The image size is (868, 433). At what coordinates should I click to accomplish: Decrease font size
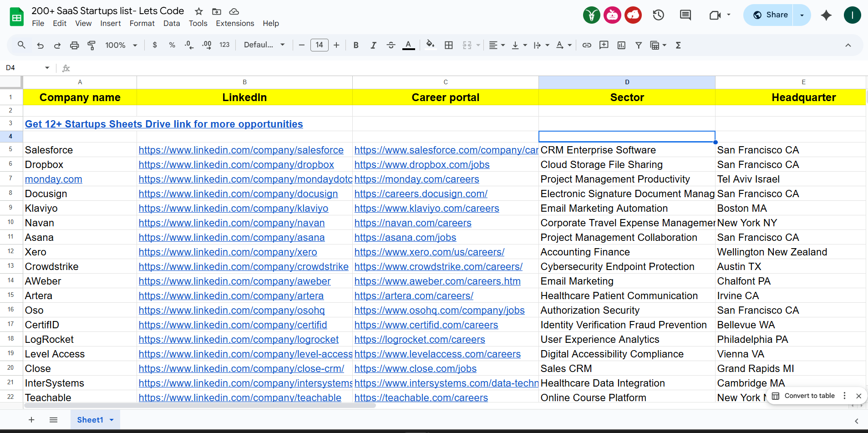301,45
